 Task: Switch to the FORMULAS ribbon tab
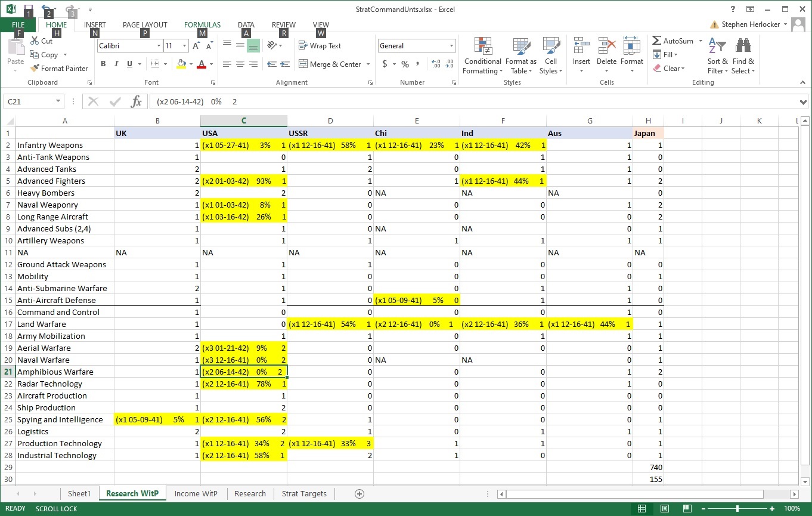(202, 25)
